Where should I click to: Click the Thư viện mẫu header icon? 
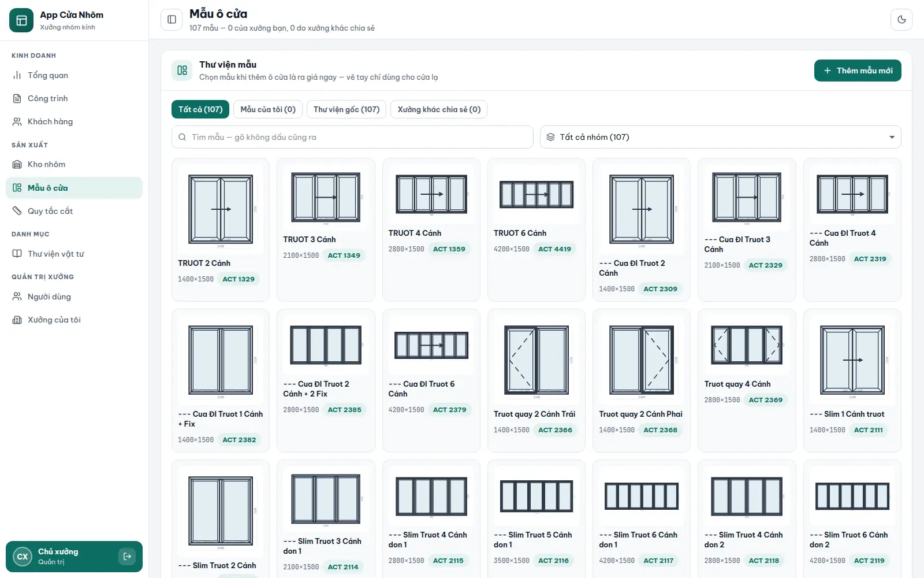tap(182, 71)
